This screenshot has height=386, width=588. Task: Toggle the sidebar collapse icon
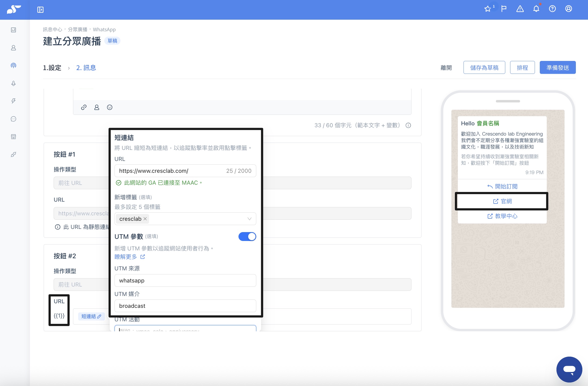[x=40, y=10]
